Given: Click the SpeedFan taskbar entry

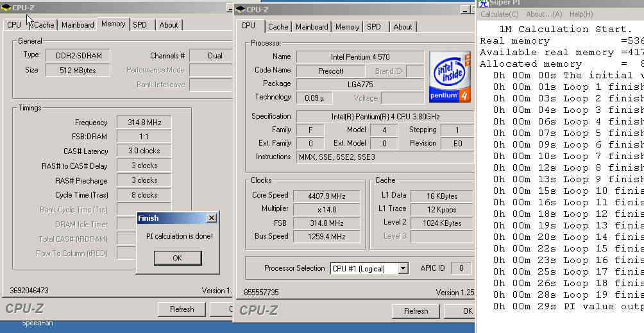Looking at the screenshot, I should click(x=37, y=323).
